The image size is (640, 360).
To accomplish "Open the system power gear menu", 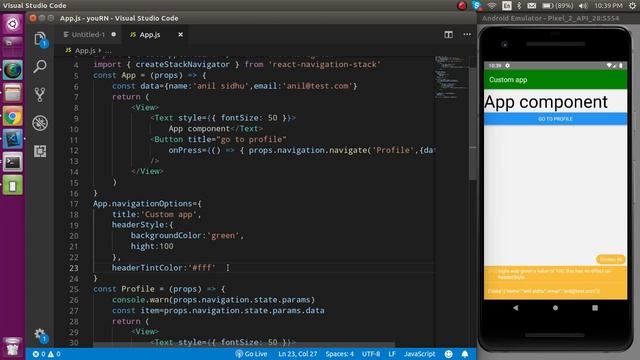I will pos(633,5).
